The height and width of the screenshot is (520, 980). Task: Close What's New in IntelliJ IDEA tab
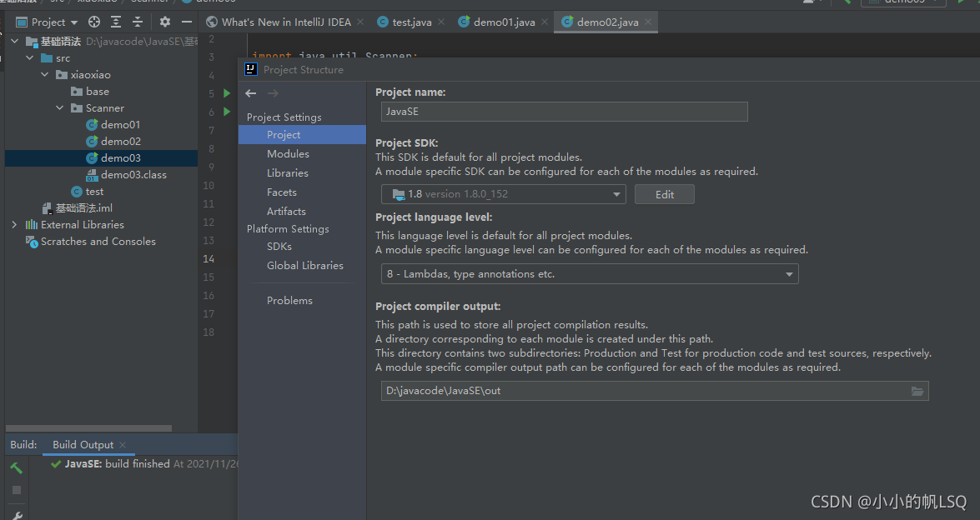pos(360,22)
